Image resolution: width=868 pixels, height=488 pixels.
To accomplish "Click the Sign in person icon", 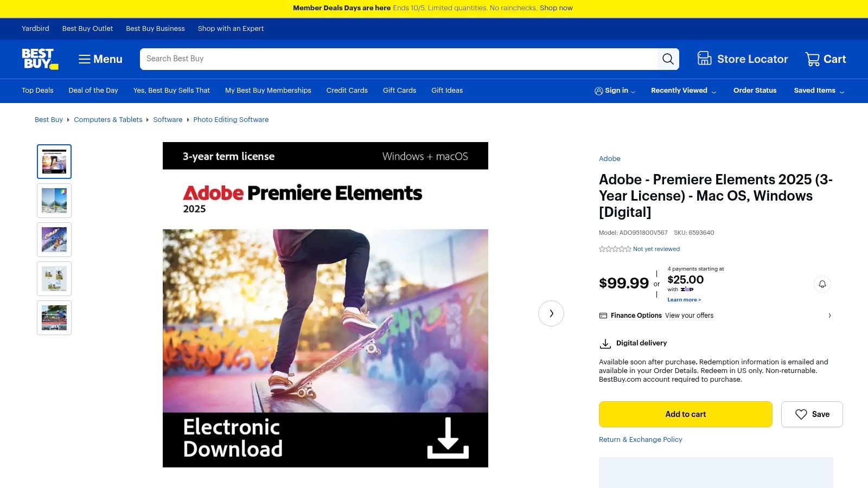I will point(599,91).
